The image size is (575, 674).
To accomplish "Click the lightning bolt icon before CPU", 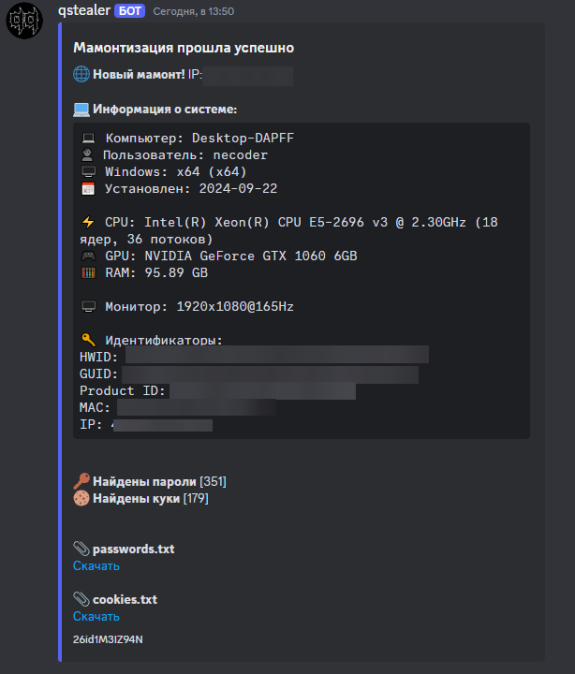I will [x=88, y=222].
